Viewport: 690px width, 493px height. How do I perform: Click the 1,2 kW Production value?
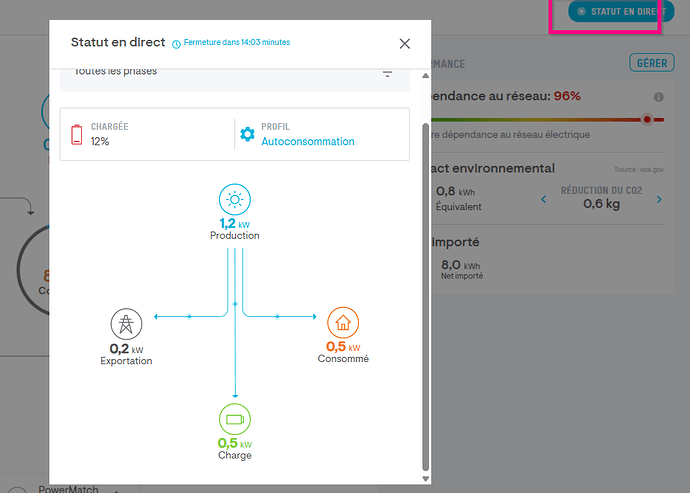[235, 224]
